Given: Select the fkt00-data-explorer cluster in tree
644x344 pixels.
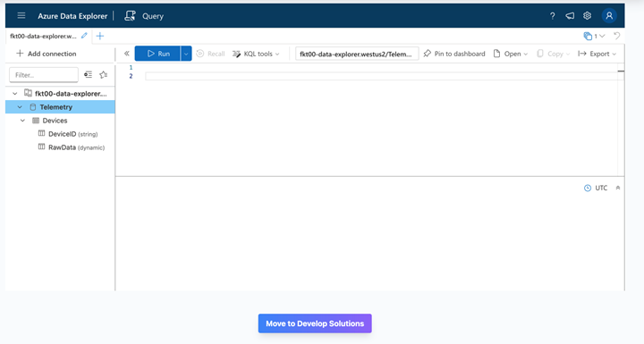Looking at the screenshot, I should click(x=71, y=94).
